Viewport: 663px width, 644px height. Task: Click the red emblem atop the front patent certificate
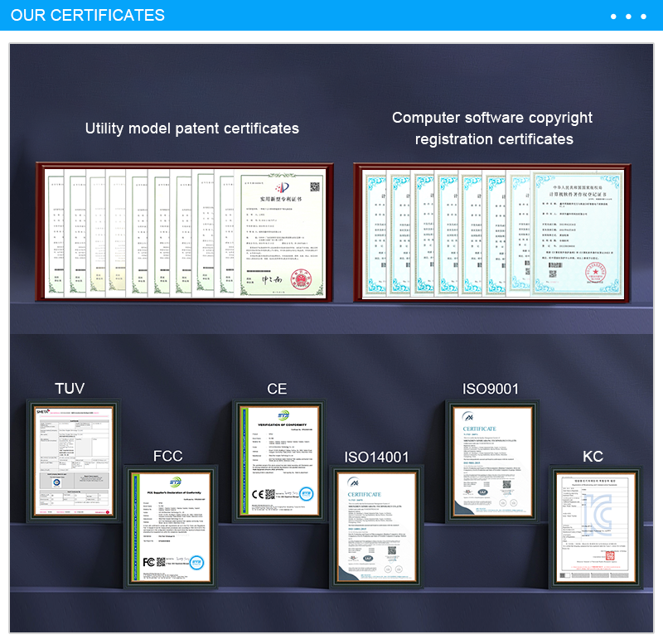(x=283, y=188)
